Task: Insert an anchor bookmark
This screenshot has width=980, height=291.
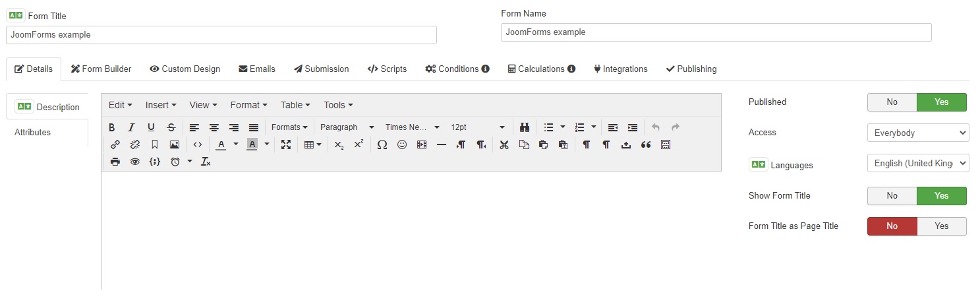Action: (x=155, y=145)
